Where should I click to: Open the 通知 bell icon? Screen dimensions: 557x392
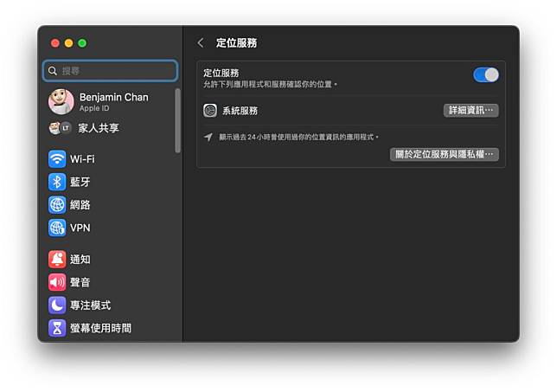57,260
